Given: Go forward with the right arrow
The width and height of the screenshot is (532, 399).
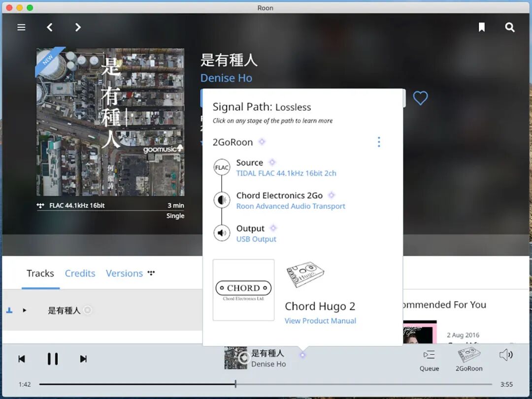Looking at the screenshot, I should click(x=78, y=27).
